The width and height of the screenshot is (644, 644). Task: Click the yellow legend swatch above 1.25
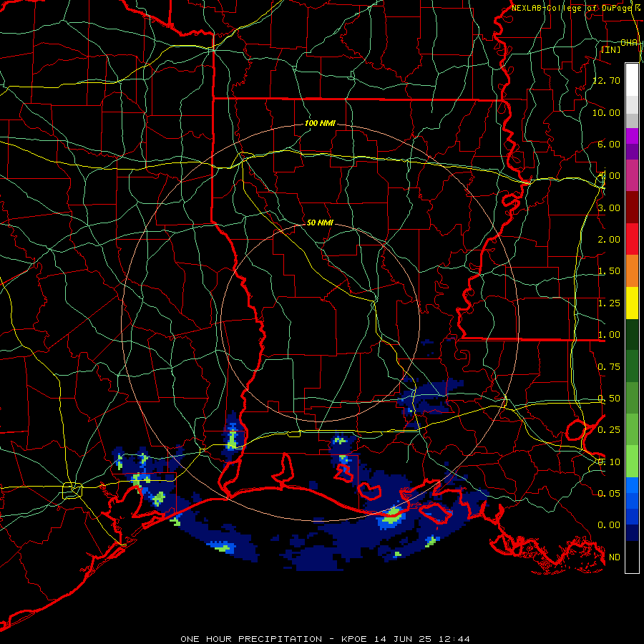click(632, 303)
